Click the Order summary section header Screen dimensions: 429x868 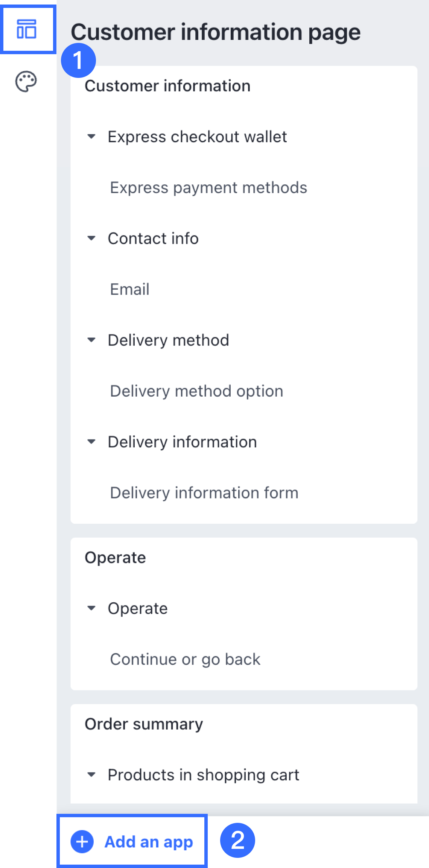144,724
